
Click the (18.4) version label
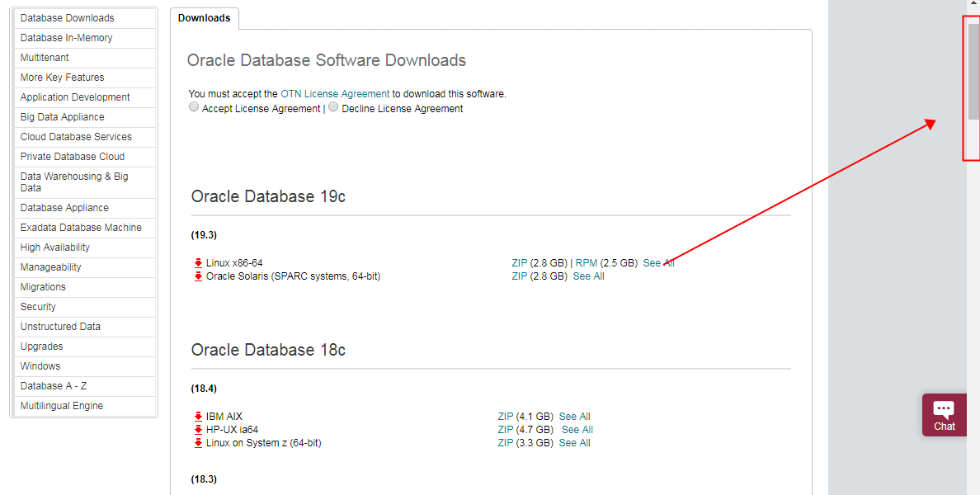[204, 388]
